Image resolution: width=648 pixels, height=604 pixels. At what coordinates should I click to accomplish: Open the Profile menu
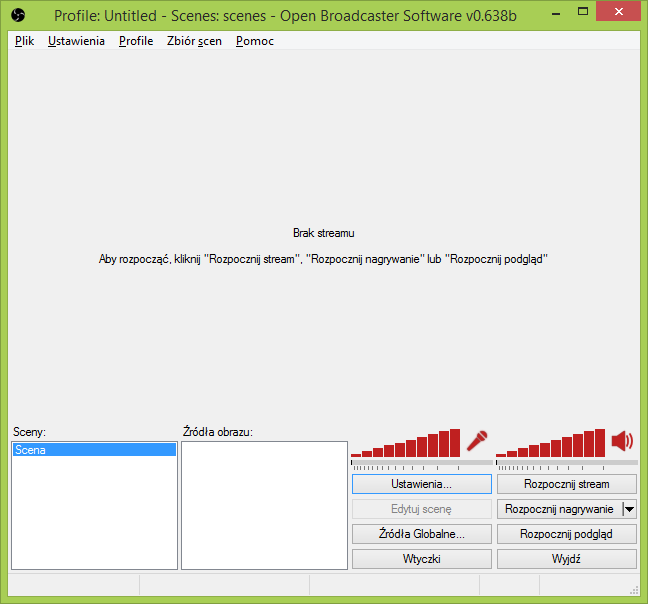coord(136,41)
